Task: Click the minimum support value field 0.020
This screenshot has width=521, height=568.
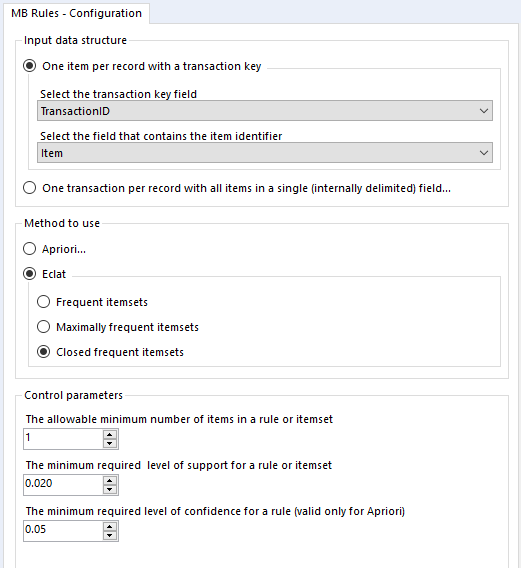Action: [x=63, y=485]
